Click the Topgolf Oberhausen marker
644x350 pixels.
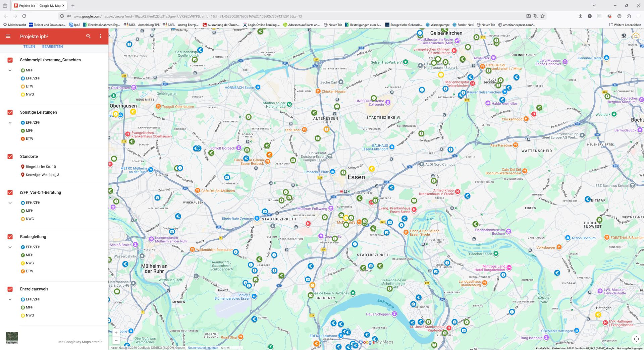coord(158,106)
